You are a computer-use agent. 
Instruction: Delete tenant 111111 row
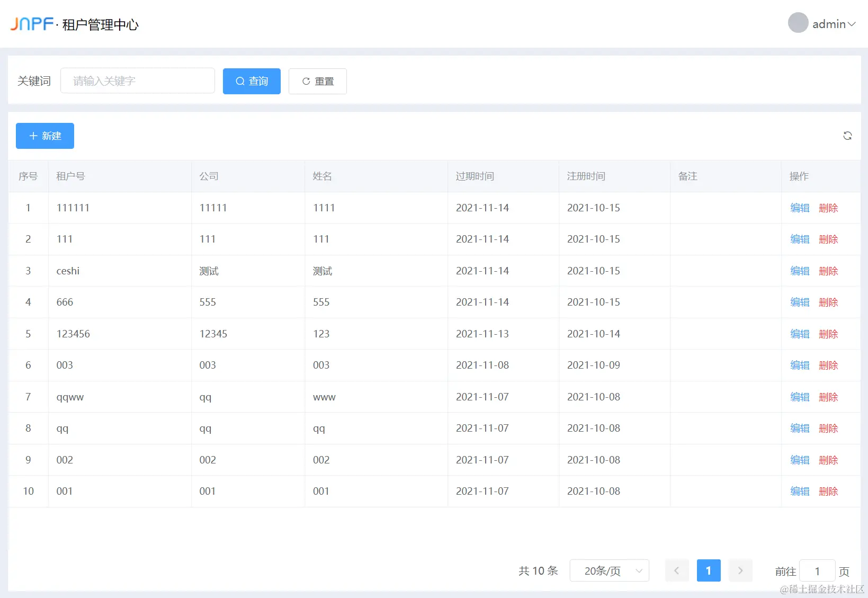point(828,208)
